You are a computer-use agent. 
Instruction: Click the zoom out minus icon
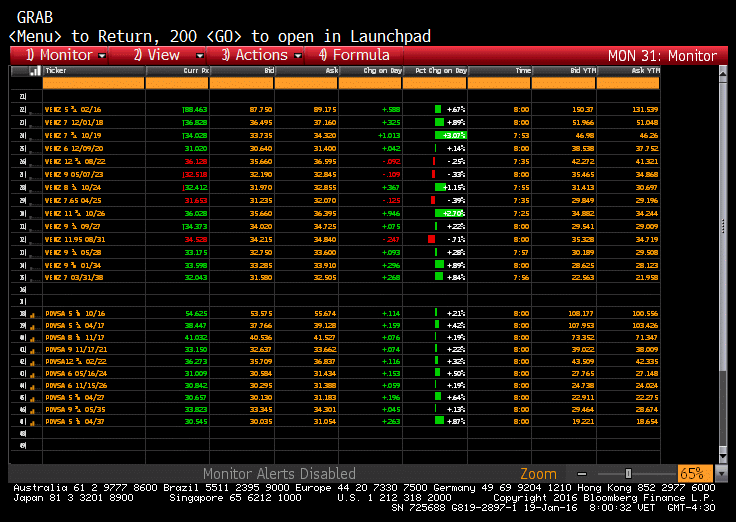pyautogui.click(x=582, y=474)
